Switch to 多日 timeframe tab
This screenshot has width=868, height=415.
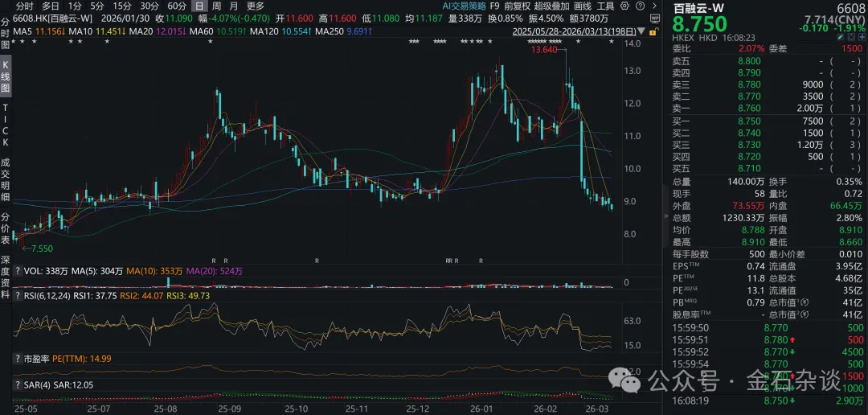click(x=51, y=6)
